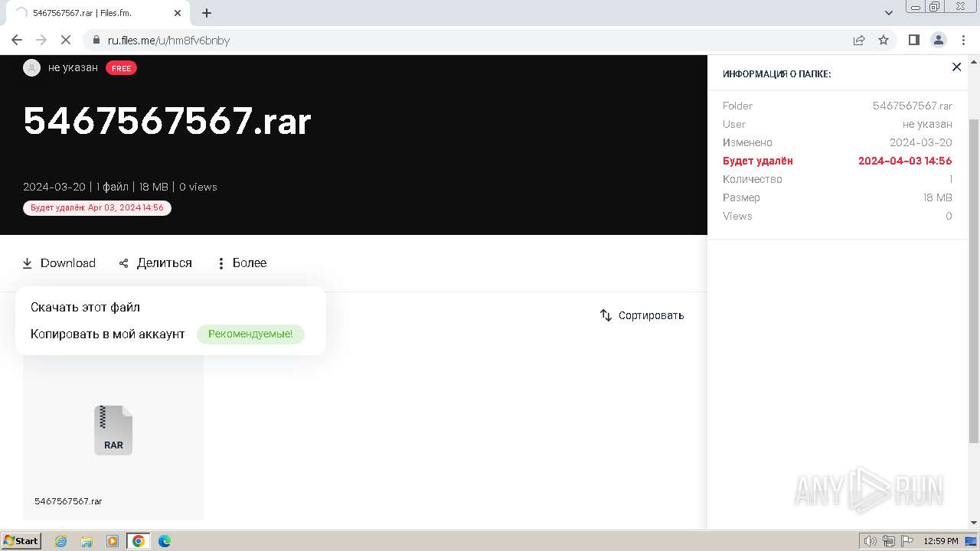Click the 'Рекомендуемые!' green label
Screen dimensions: 980x551
coord(250,334)
